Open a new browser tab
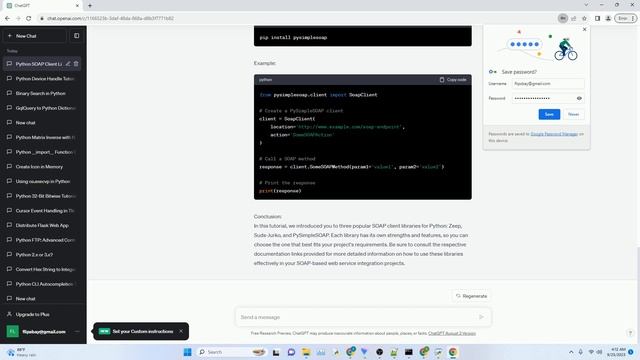Image resolution: width=640 pixels, height=360 pixels. (90, 6)
